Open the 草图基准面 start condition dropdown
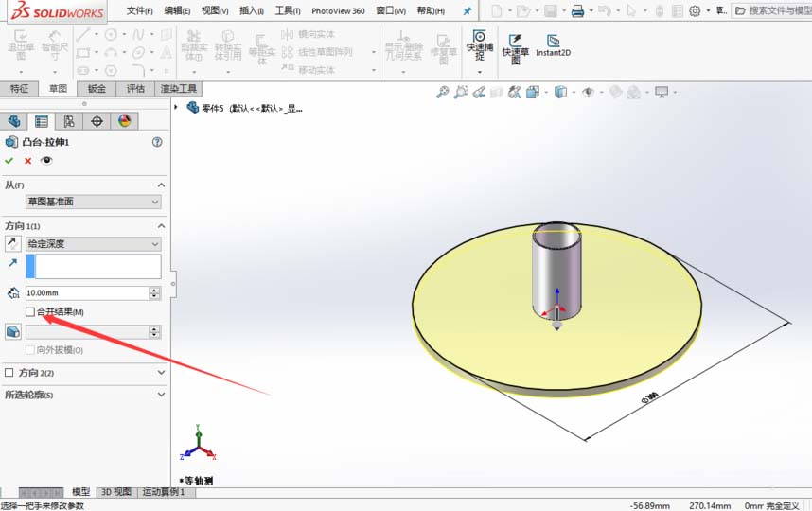This screenshot has height=511, width=812. pyautogui.click(x=93, y=202)
